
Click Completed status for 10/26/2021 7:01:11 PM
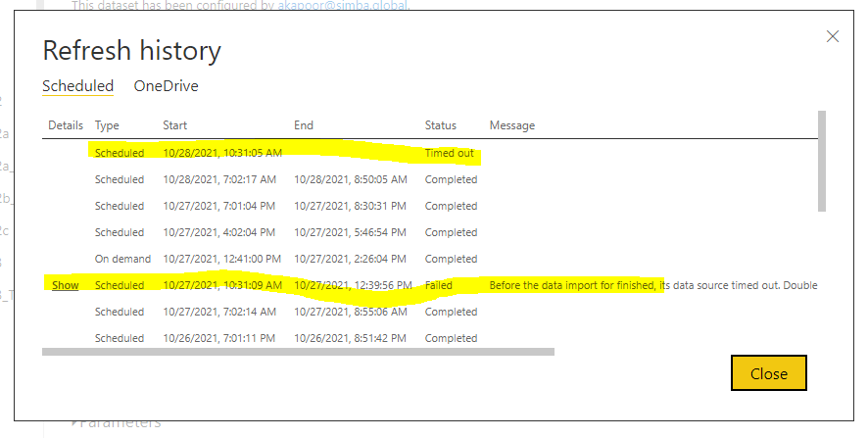[452, 338]
